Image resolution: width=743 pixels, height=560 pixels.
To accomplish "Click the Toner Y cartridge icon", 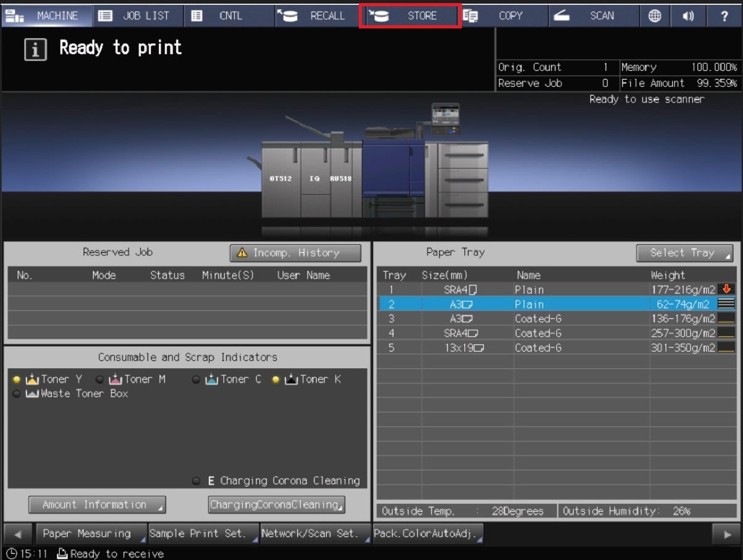I will click(x=32, y=379).
